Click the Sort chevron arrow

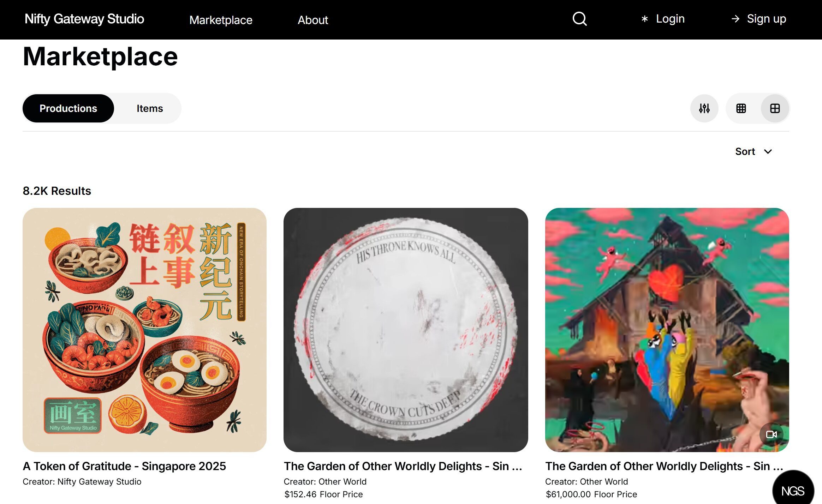pos(768,152)
